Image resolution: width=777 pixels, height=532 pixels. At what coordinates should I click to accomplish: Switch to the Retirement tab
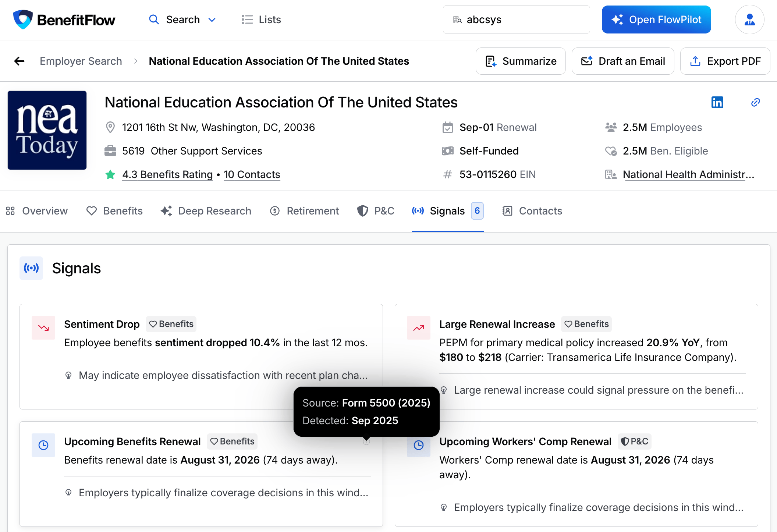click(x=304, y=211)
